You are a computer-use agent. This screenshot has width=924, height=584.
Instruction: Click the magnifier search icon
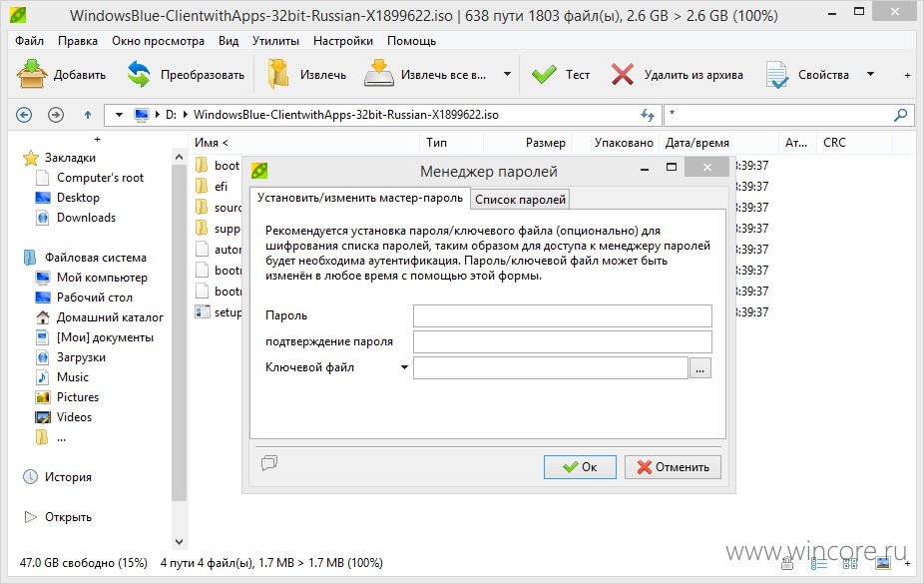click(x=900, y=115)
